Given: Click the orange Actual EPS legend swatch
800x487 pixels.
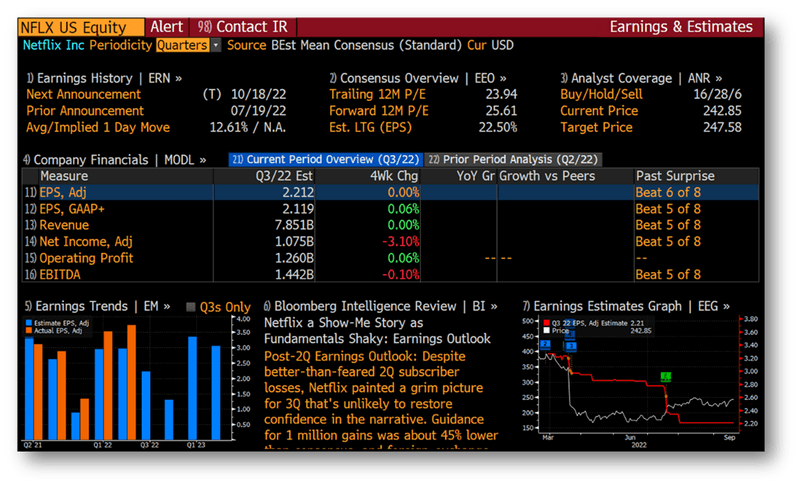Looking at the screenshot, I should pos(29,331).
